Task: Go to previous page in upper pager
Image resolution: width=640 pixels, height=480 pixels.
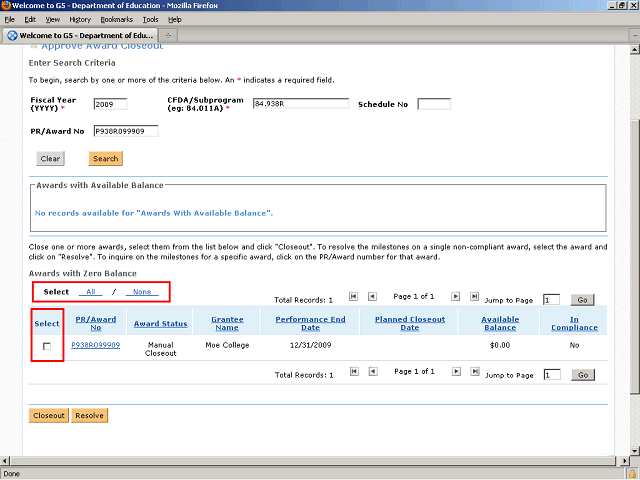Action: point(372,296)
